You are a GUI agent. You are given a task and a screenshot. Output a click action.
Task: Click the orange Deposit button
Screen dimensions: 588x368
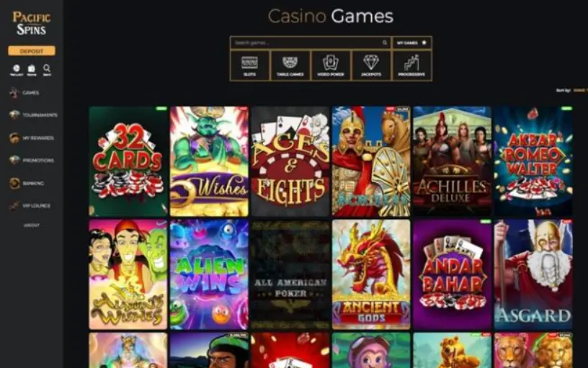click(x=32, y=50)
